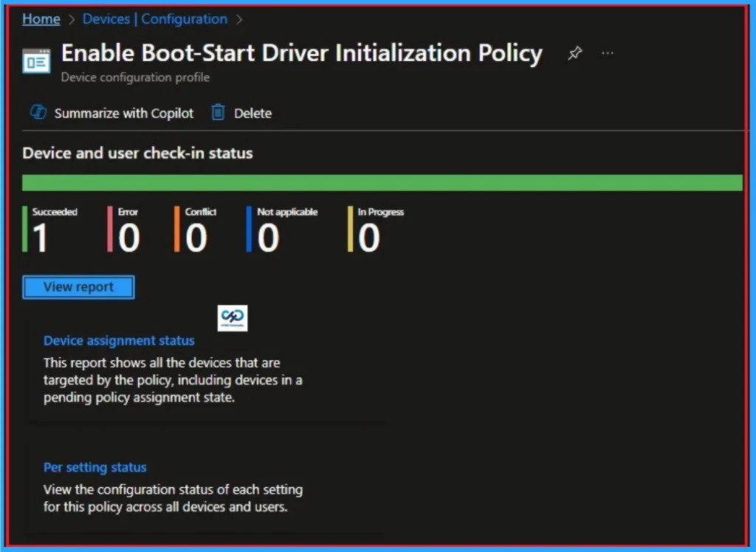This screenshot has height=552, width=756.
Task: Open Devices | Configuration from the breadcrumb
Action: click(x=154, y=19)
